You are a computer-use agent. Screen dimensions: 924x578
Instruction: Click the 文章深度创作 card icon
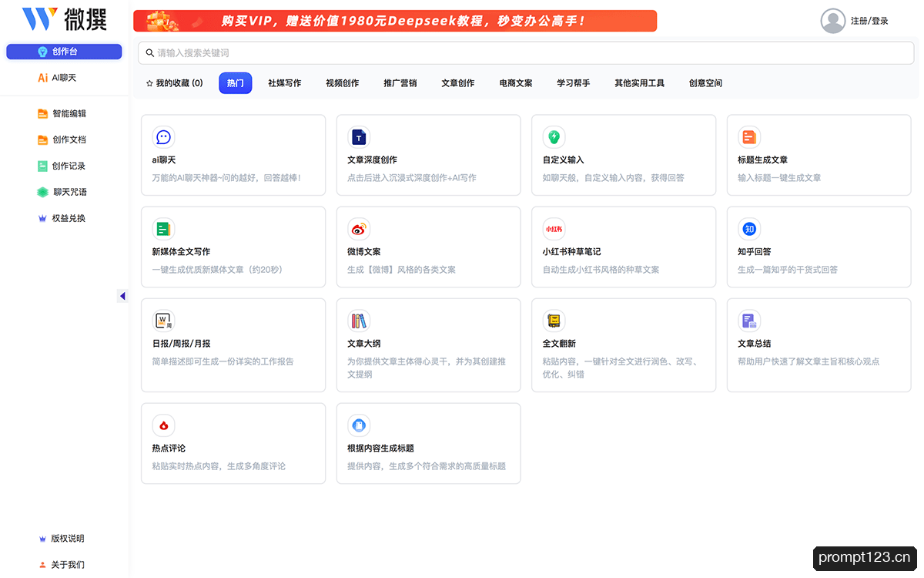click(359, 137)
